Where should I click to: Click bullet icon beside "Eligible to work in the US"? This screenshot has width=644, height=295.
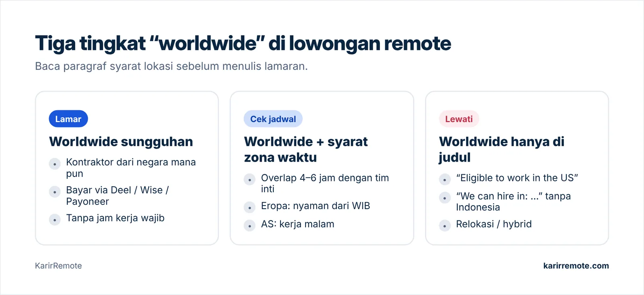pyautogui.click(x=445, y=180)
